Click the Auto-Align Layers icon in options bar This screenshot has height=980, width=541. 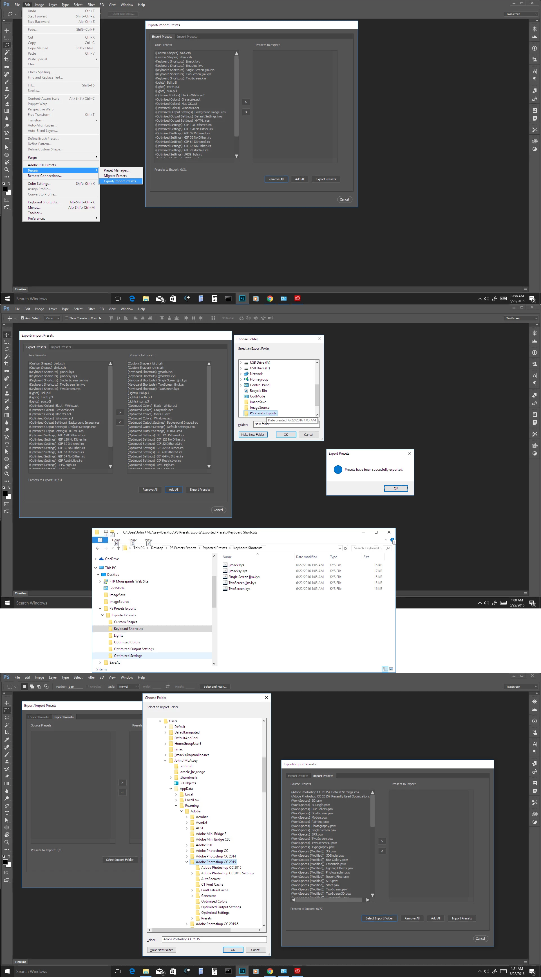213,318
